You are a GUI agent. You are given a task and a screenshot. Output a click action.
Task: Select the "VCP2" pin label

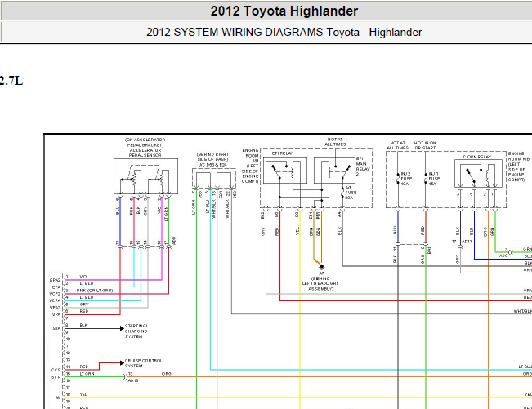coord(55,294)
